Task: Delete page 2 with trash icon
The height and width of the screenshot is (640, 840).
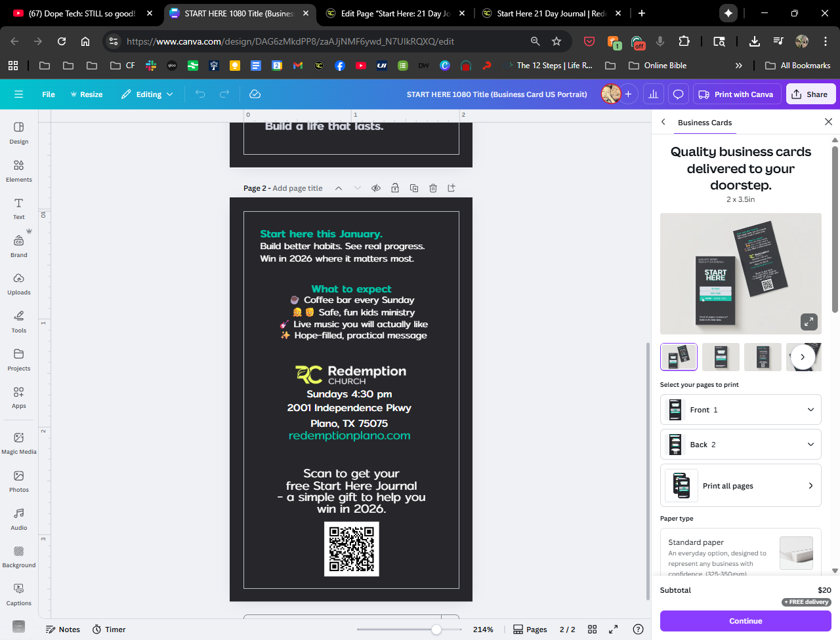Action: coord(433,188)
